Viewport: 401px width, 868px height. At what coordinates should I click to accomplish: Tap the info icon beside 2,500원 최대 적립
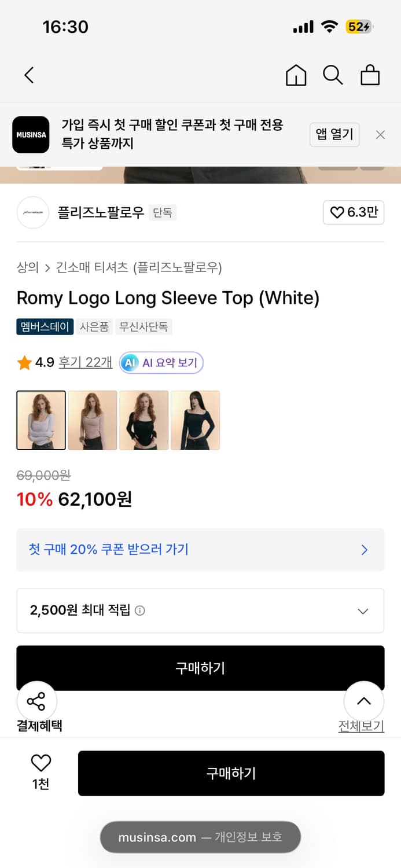pos(139,610)
